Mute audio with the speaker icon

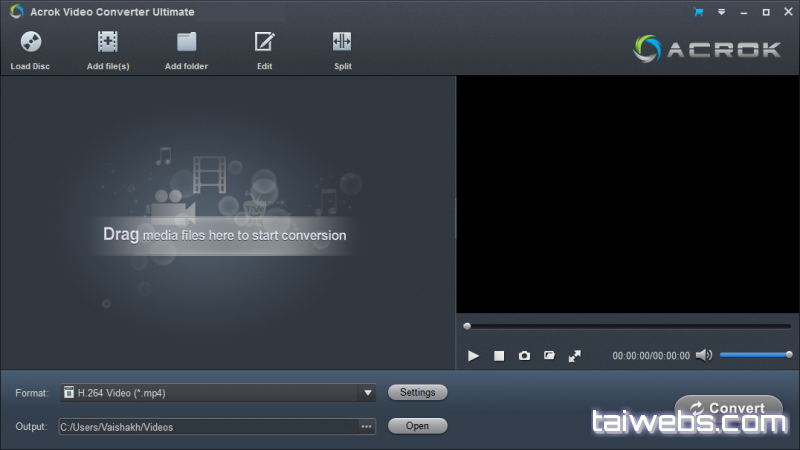[x=704, y=355]
